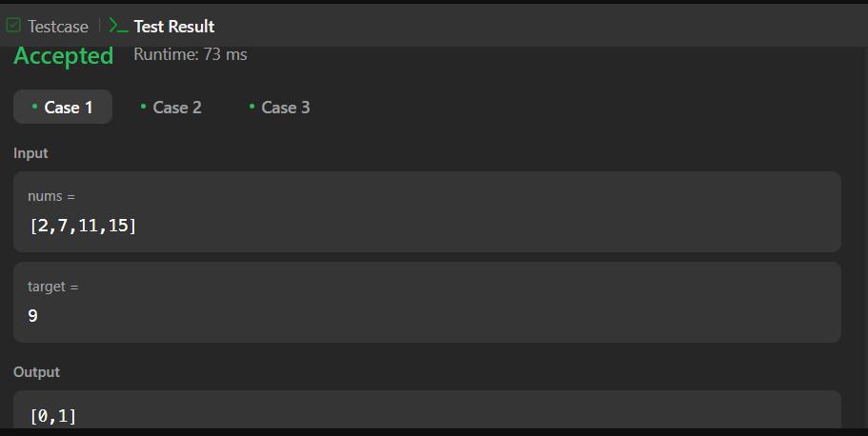Viewport: 868px width, 436px height.
Task: Click the divider between Testcase and Test Result
Action: [x=99, y=26]
